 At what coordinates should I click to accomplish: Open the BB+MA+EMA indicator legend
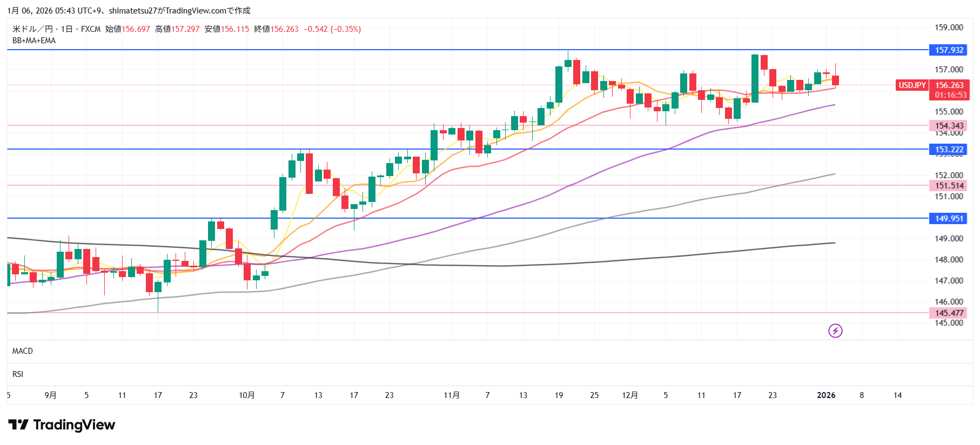(x=34, y=41)
